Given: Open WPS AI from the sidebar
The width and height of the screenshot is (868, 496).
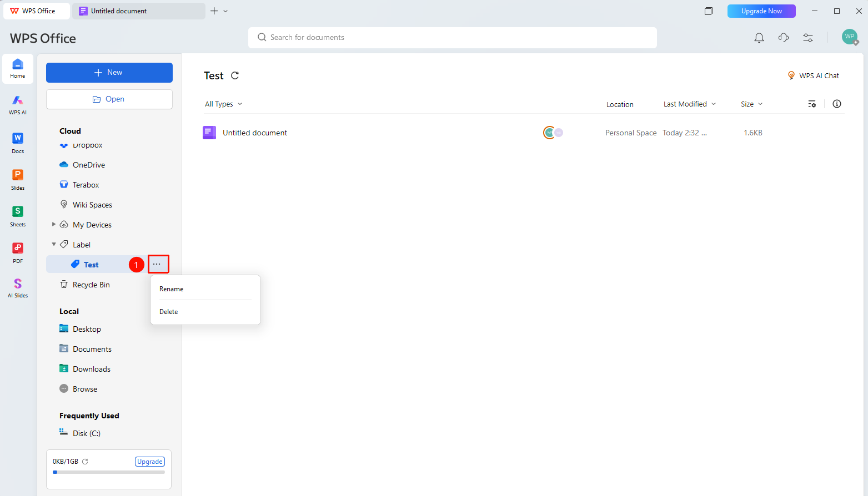Looking at the screenshot, I should [x=18, y=105].
